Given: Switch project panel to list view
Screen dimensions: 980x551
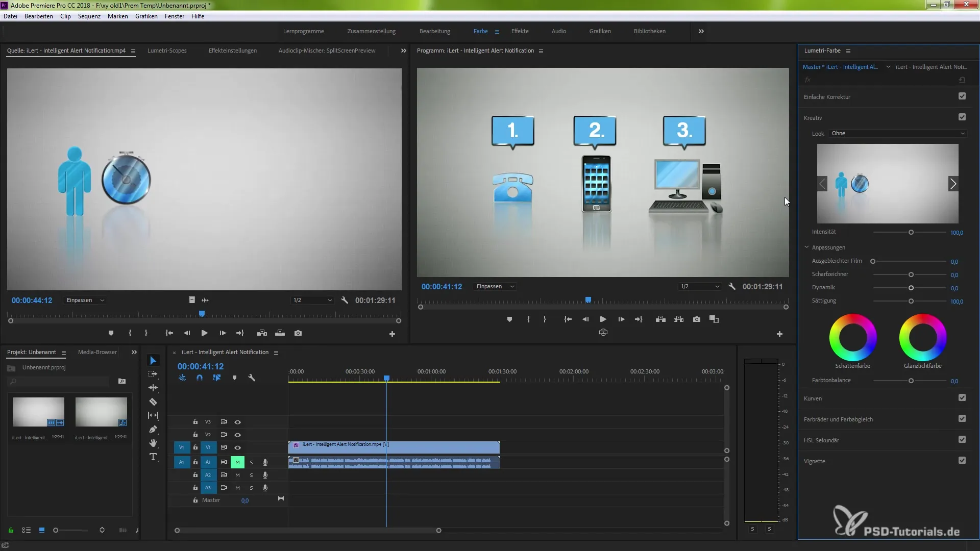Looking at the screenshot, I should point(27,531).
